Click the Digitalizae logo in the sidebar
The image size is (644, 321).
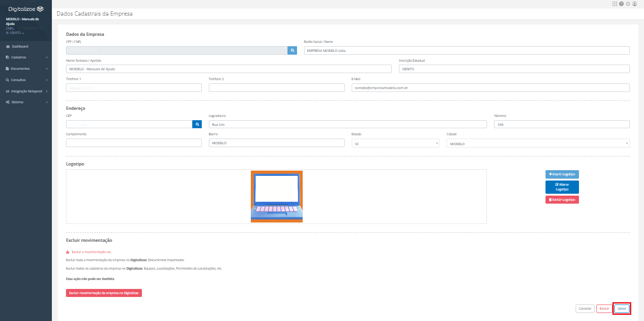(x=26, y=9)
